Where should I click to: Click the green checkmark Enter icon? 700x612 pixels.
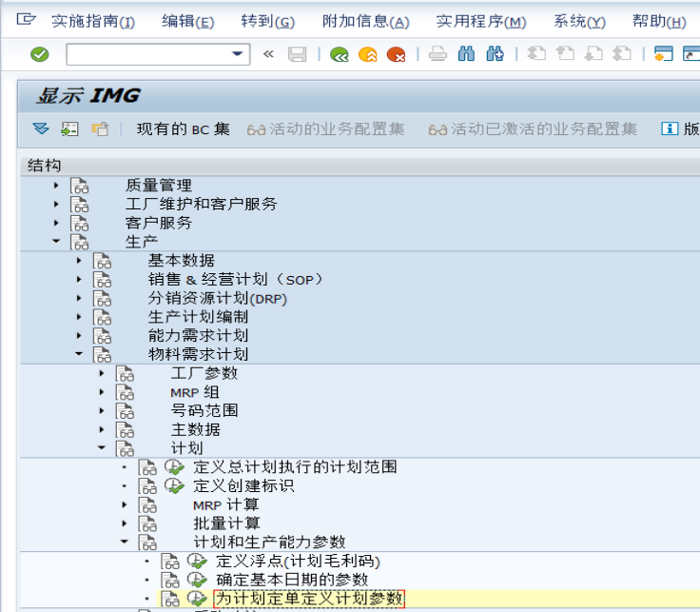pos(39,54)
